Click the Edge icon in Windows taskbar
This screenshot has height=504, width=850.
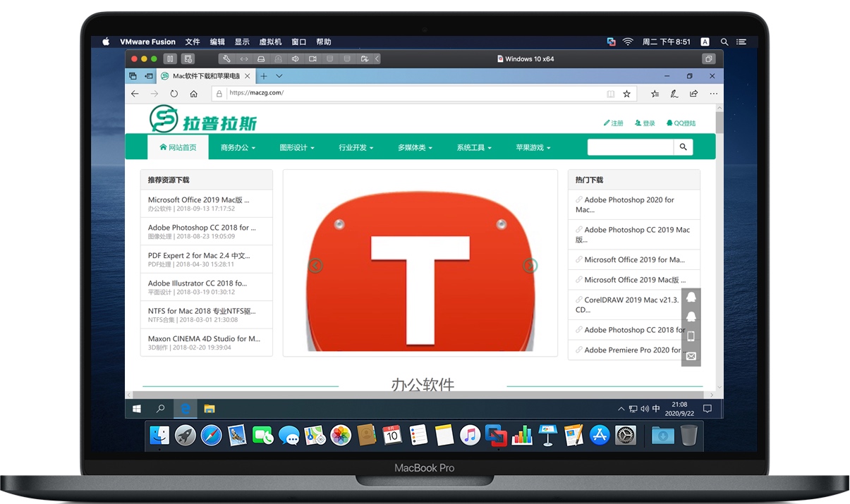pyautogui.click(x=186, y=408)
